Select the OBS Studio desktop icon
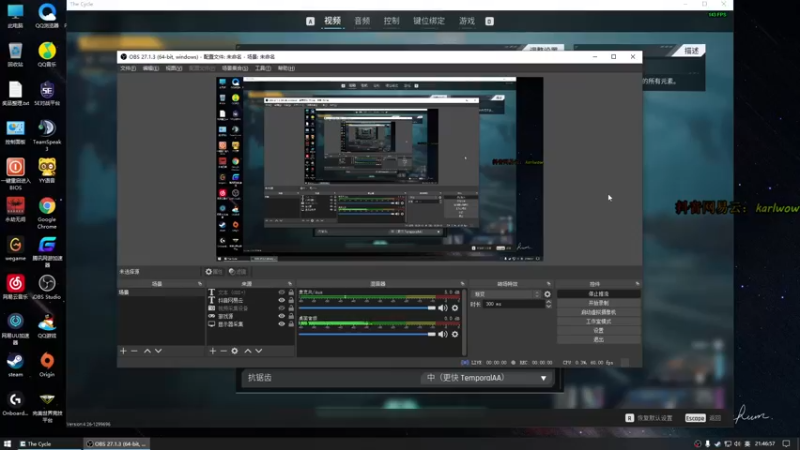Image resolution: width=800 pixels, height=450 pixels. (47, 287)
